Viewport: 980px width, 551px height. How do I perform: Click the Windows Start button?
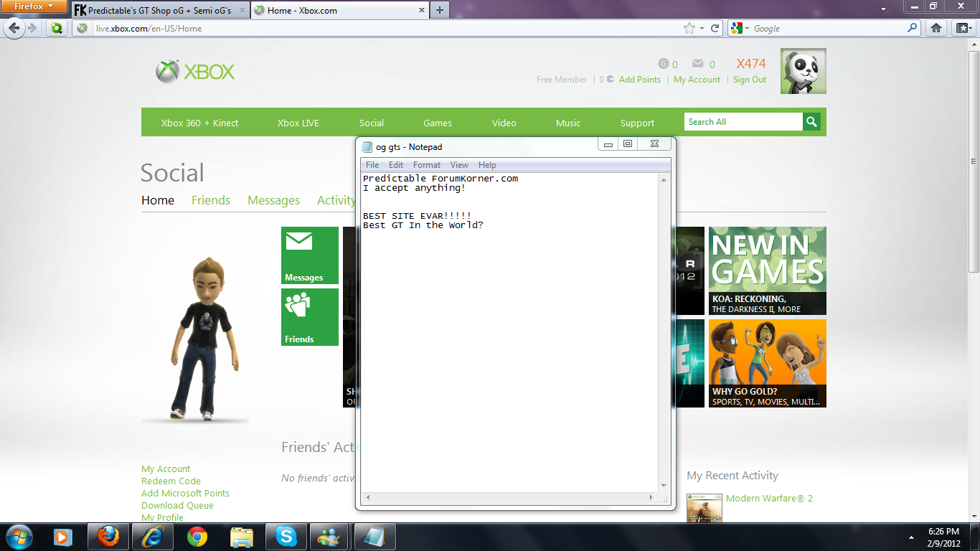pyautogui.click(x=19, y=536)
